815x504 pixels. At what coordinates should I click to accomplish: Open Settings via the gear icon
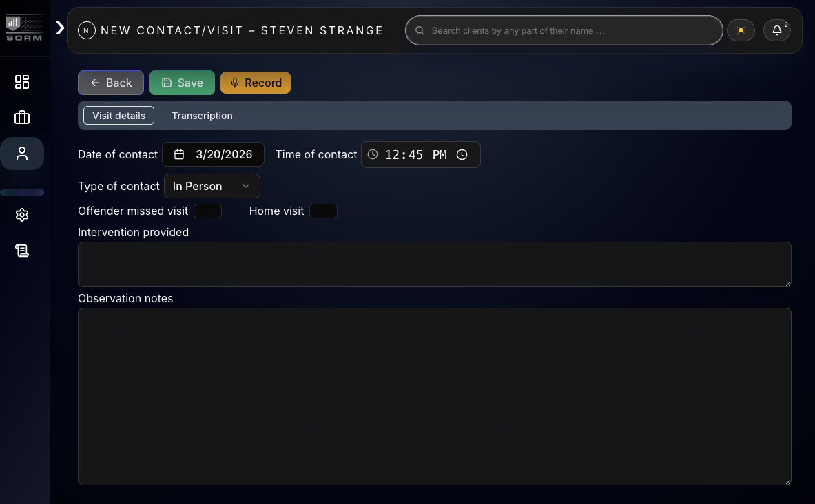[x=22, y=215]
